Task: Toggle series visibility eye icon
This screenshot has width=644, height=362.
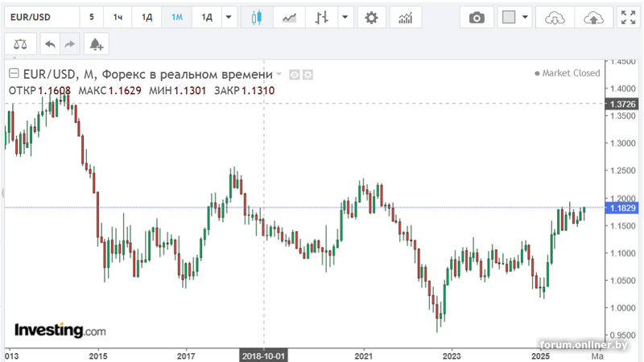Action: 294,75
